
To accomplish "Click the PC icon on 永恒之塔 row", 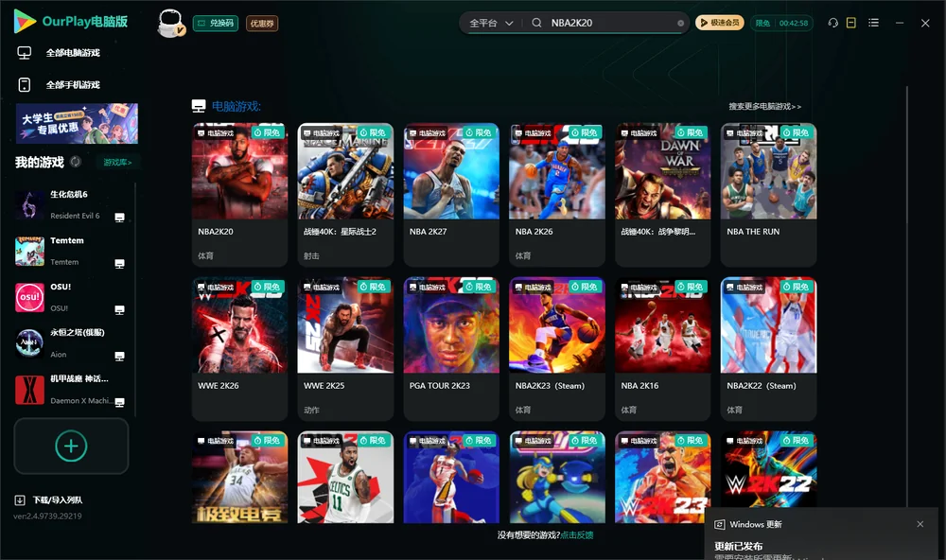I will (x=119, y=356).
